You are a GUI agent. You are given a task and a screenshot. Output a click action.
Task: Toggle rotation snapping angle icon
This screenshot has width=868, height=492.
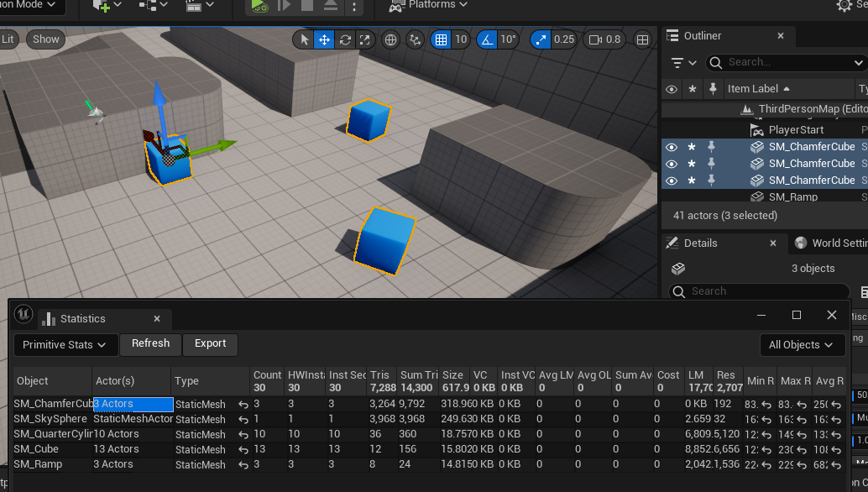click(x=486, y=39)
